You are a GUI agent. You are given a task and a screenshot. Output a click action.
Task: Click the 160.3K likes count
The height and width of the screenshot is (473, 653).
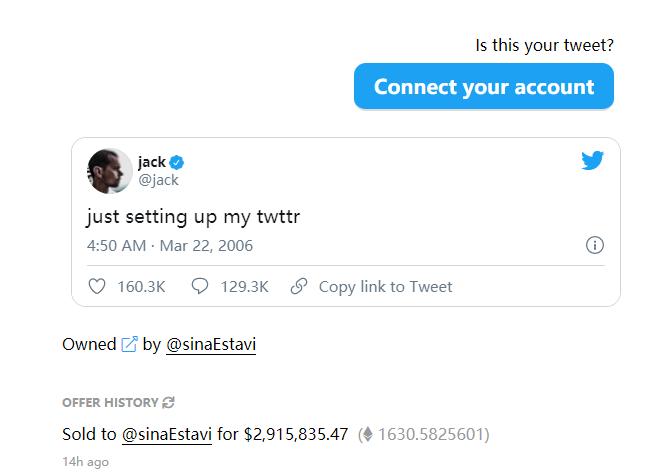pos(141,287)
